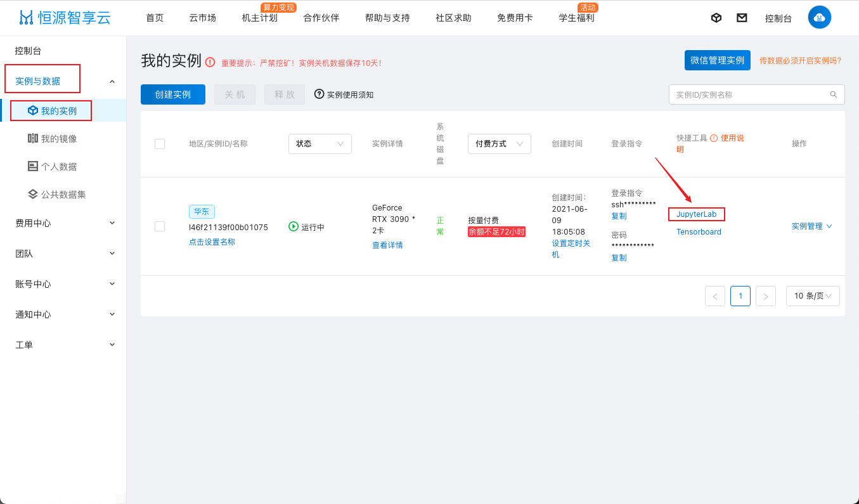Image resolution: width=859 pixels, height=504 pixels.
Task: Click the 实例使用须知 help icon
Action: tap(319, 94)
